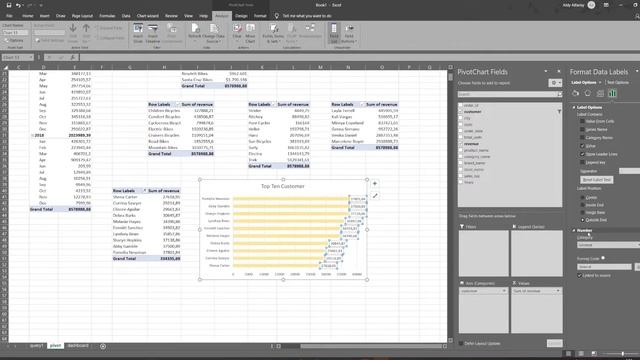Collapse the 2018 year group
This screenshot has height=360, width=640.
click(32, 136)
